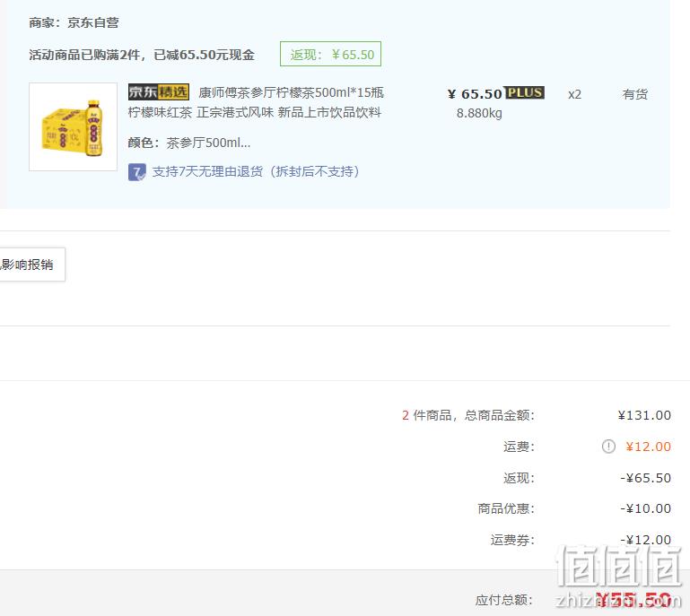The width and height of the screenshot is (690, 616).
Task: Click the weight 8.880kg text
Action: coord(479,114)
